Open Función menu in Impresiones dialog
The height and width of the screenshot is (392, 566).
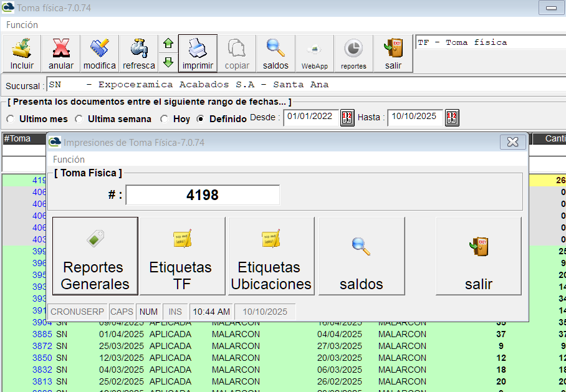[x=69, y=160]
